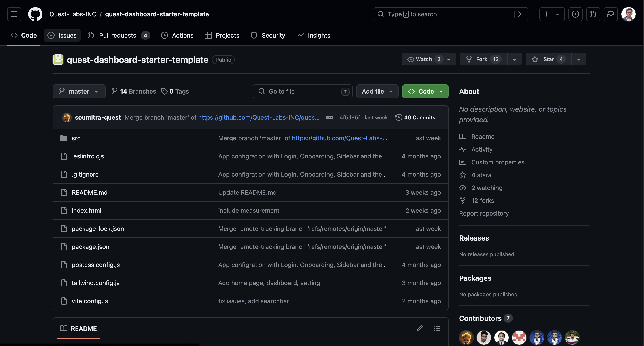Expand commit message ellipsis button
Screen dimensions: 644x346
point(330,117)
